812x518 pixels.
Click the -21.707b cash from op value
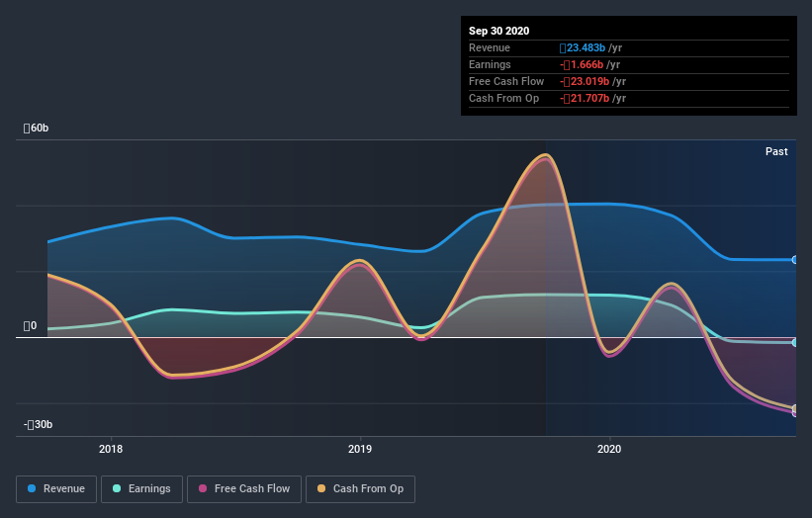click(x=585, y=98)
